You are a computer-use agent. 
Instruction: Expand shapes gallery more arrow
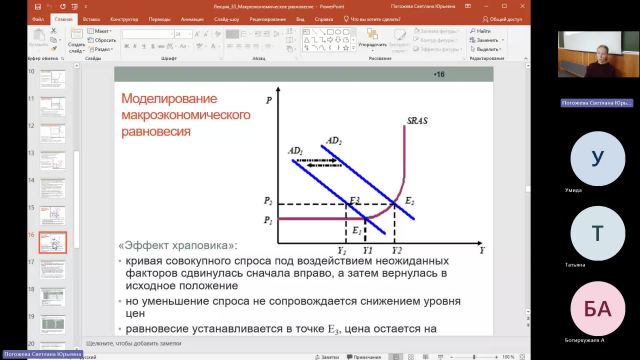coord(353,48)
